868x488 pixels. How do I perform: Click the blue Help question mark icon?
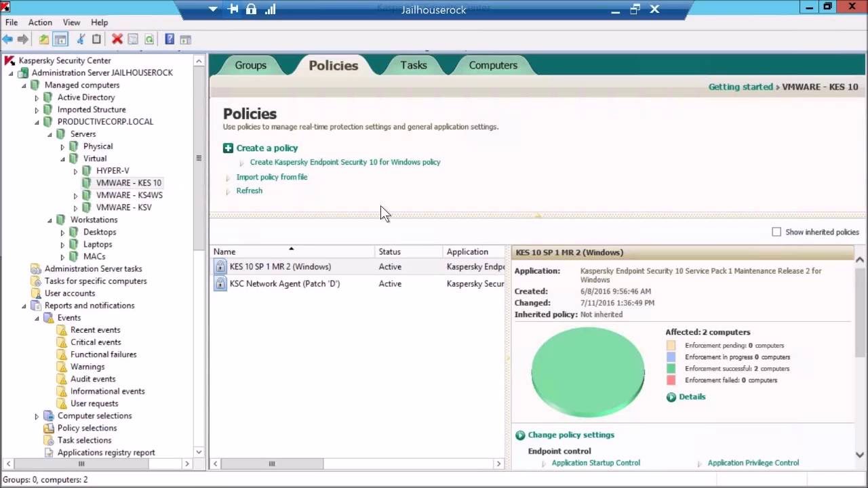coord(170,39)
